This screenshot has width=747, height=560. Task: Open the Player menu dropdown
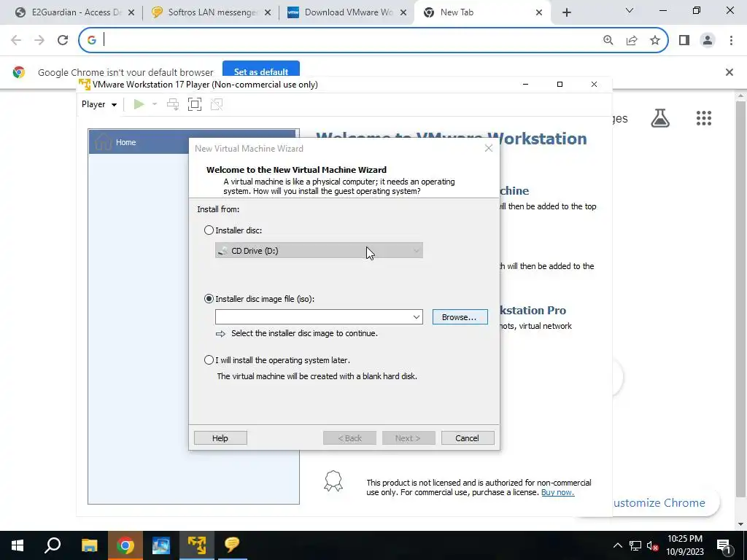point(99,104)
